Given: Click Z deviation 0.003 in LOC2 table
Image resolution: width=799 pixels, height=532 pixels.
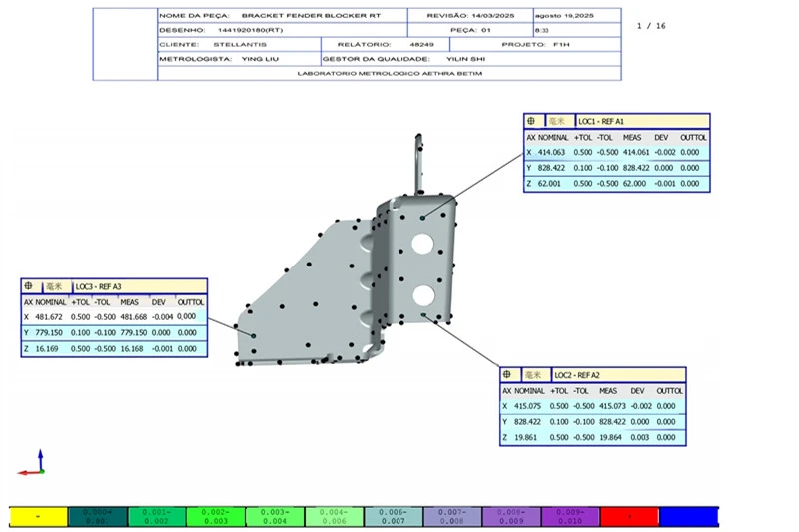Looking at the screenshot, I should click(639, 437).
